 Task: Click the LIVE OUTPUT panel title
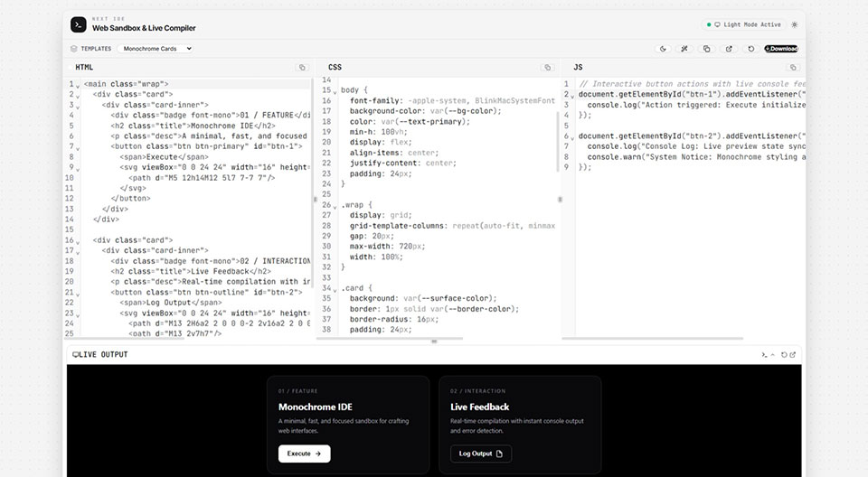(x=103, y=355)
